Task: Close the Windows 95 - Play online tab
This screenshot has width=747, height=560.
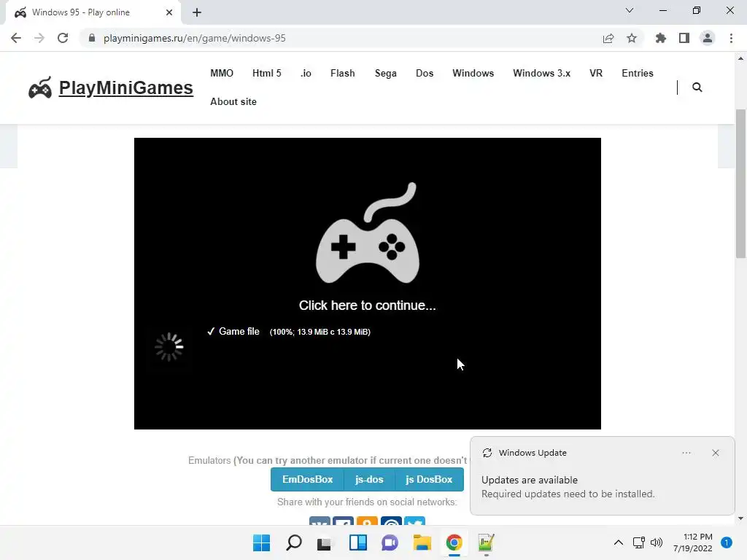Action: pyautogui.click(x=169, y=12)
